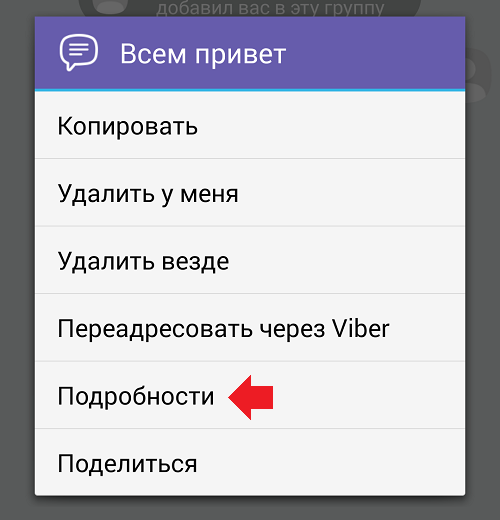Tap the Поделиться menu entry
This screenshot has height=520, width=500.
pyautogui.click(x=250, y=462)
